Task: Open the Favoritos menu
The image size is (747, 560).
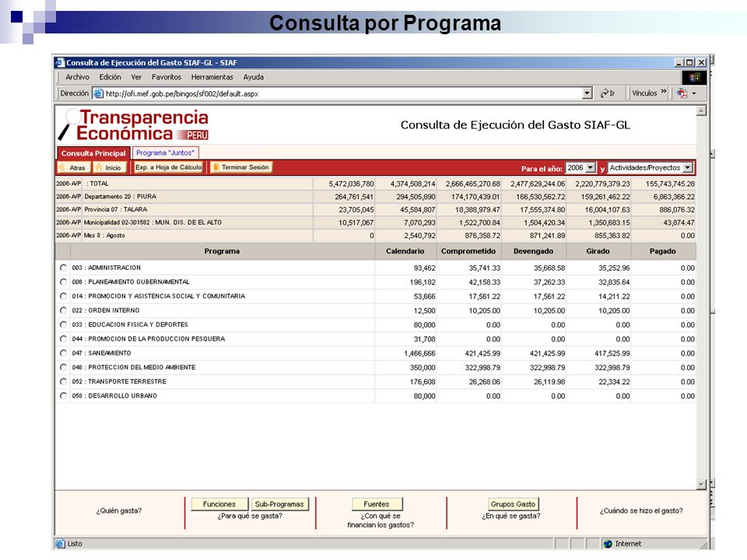Action: 167,77
